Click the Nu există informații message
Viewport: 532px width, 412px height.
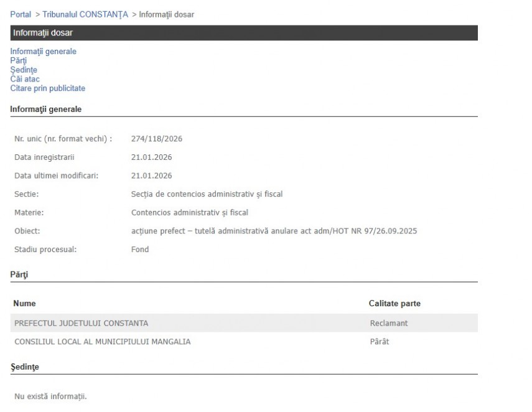pos(50,396)
